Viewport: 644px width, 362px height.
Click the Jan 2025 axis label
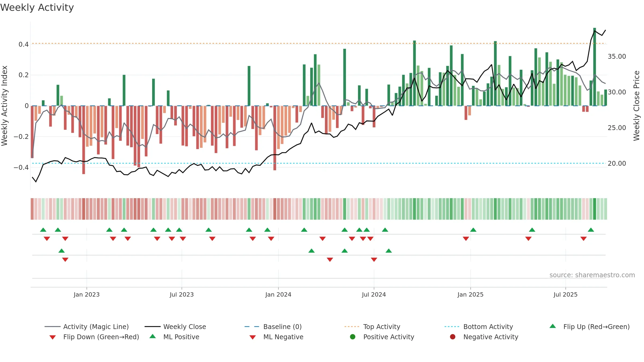(x=470, y=294)
